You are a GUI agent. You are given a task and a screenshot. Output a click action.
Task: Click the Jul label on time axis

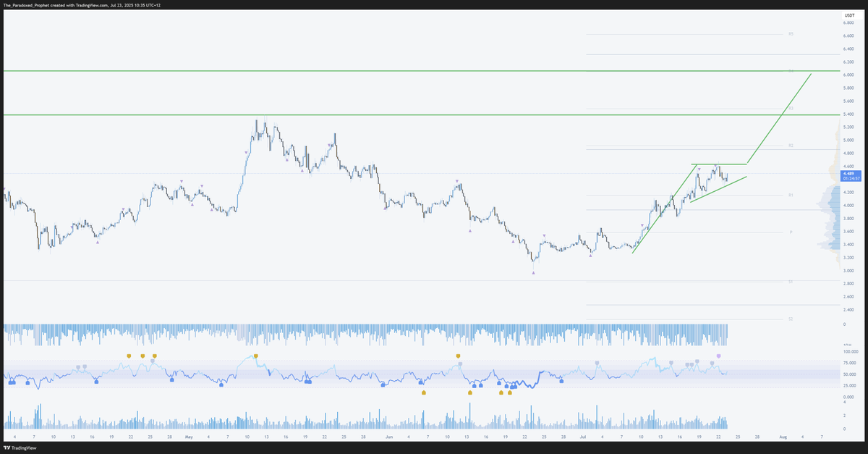tap(583, 437)
